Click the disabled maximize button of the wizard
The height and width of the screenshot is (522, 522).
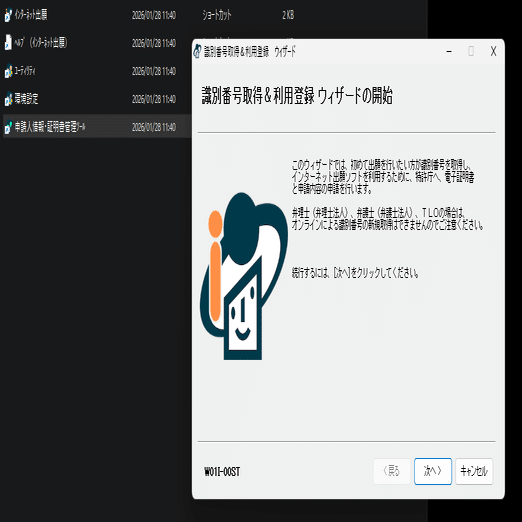point(471,52)
